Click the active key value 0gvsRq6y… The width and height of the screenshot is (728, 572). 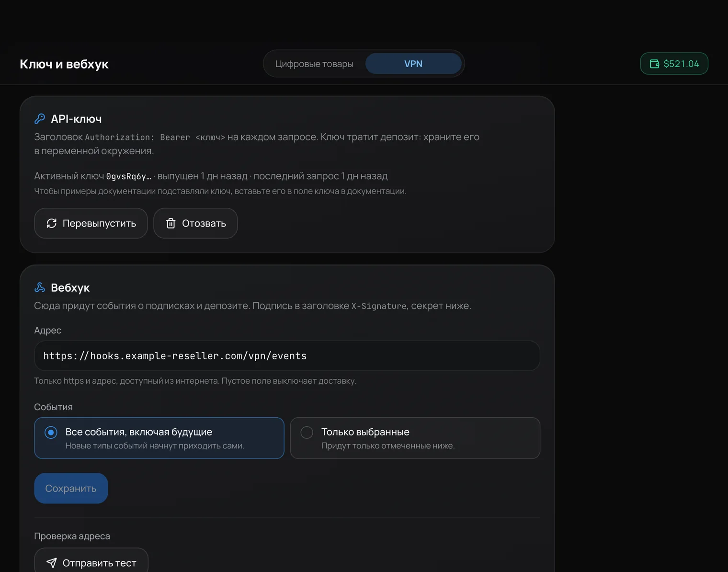pos(128,176)
